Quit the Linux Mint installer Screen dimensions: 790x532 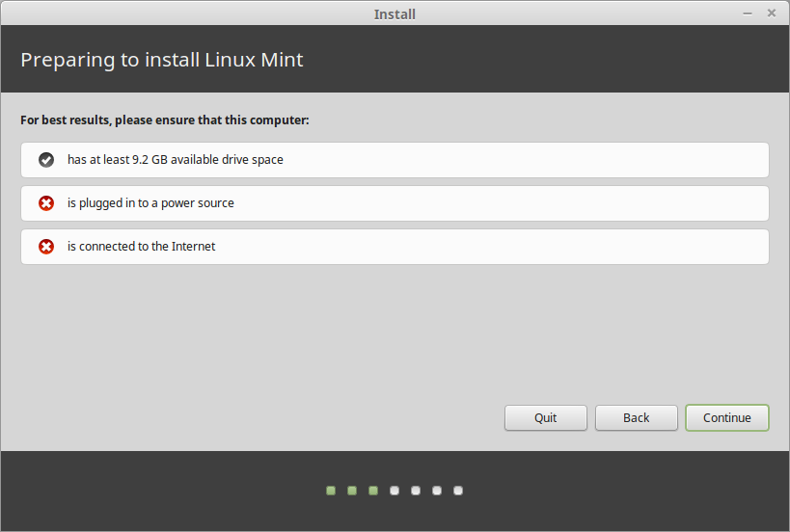tap(546, 417)
